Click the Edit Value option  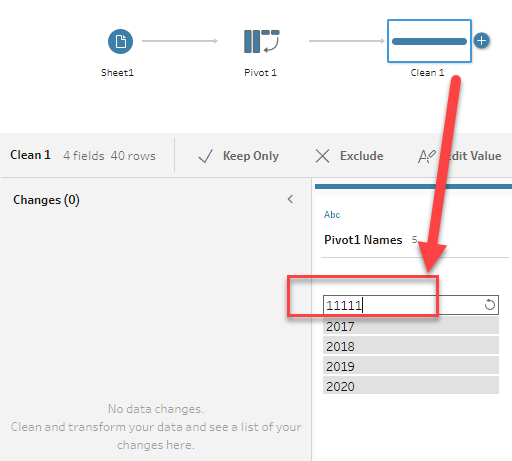pyautogui.click(x=472, y=156)
